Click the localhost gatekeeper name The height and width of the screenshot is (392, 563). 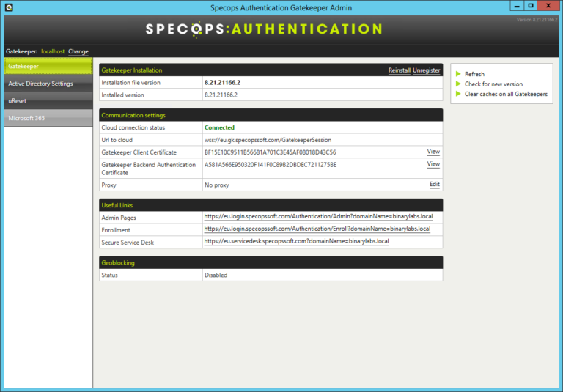(x=53, y=51)
